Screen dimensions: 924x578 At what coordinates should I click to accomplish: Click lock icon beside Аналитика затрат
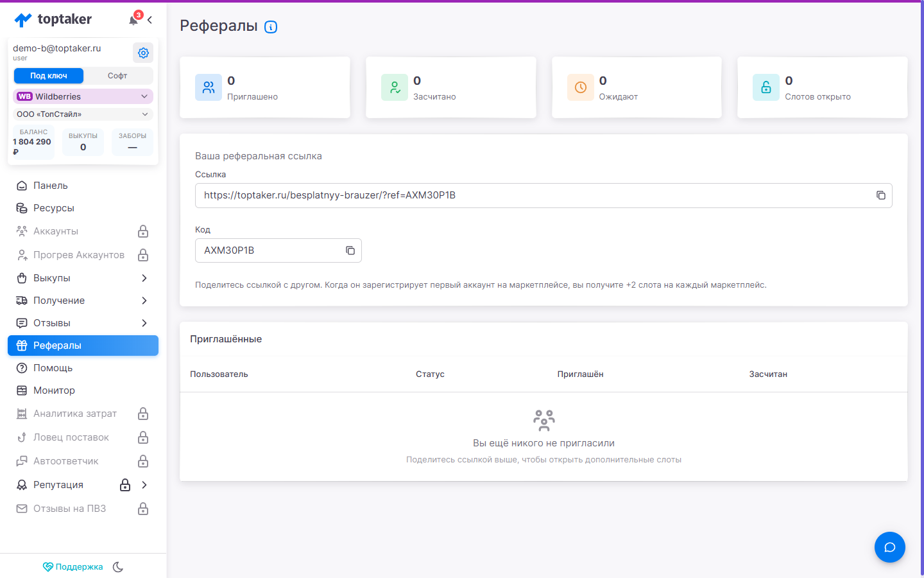tap(143, 414)
